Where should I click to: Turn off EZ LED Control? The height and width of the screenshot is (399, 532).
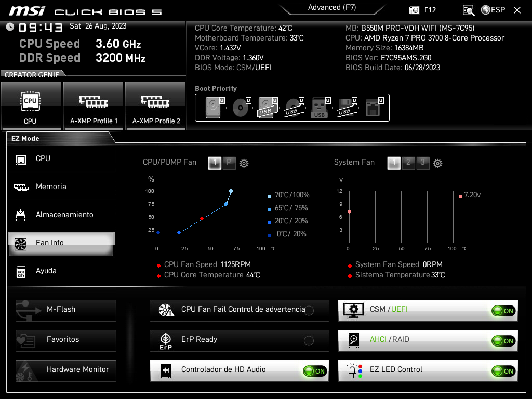tap(503, 371)
